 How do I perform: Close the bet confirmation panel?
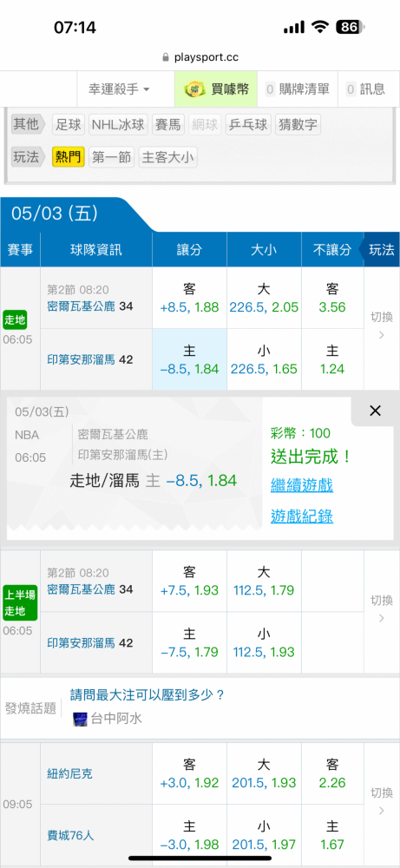click(375, 411)
